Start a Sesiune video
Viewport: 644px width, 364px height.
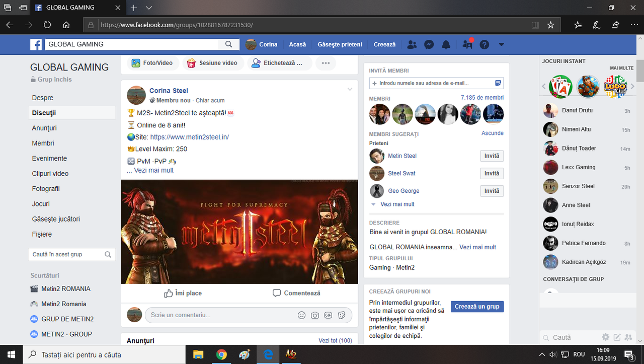[212, 63]
